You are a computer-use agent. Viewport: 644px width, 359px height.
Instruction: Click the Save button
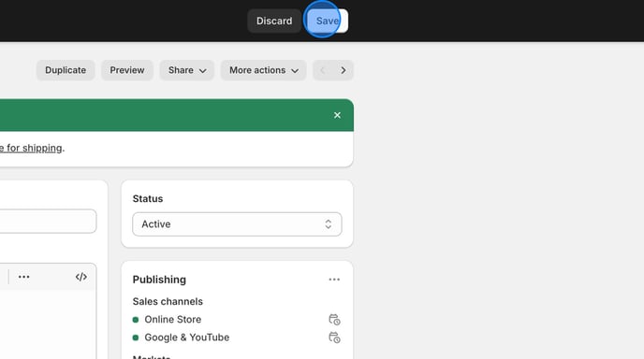click(x=328, y=21)
